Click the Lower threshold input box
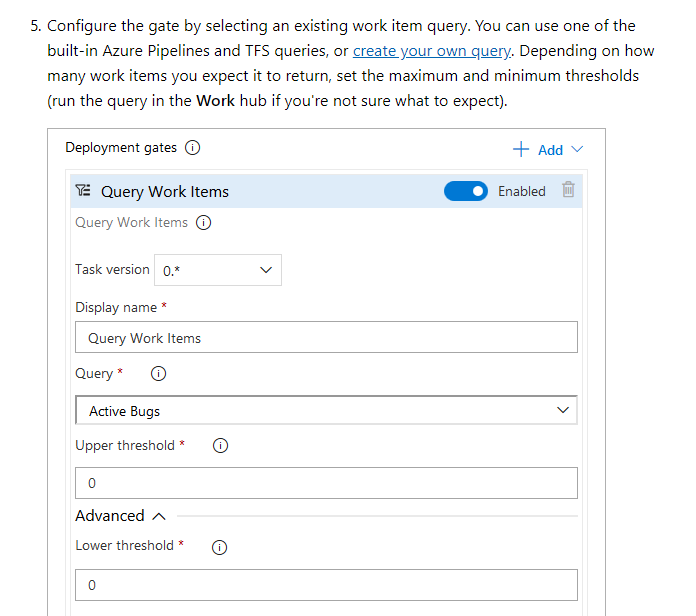The image size is (696, 616). point(326,585)
